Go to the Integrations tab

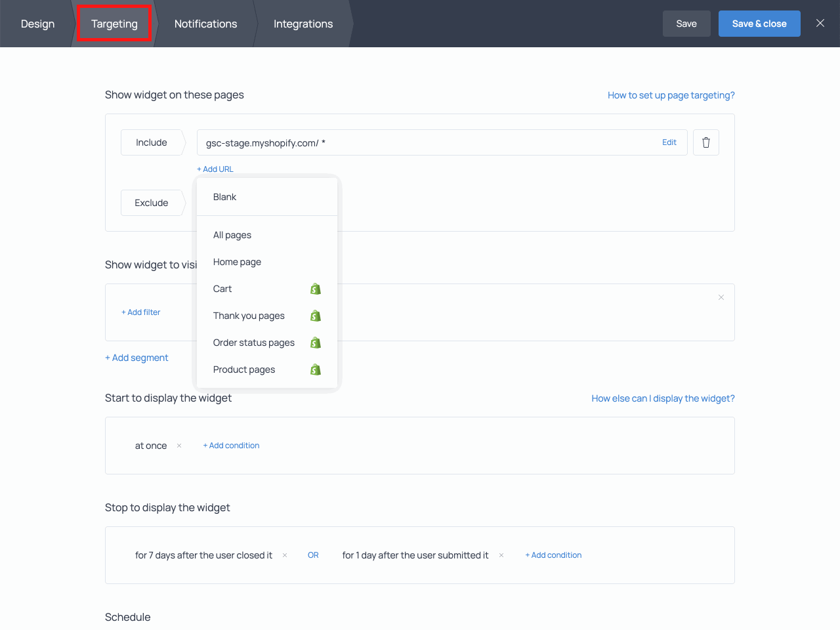click(x=303, y=24)
